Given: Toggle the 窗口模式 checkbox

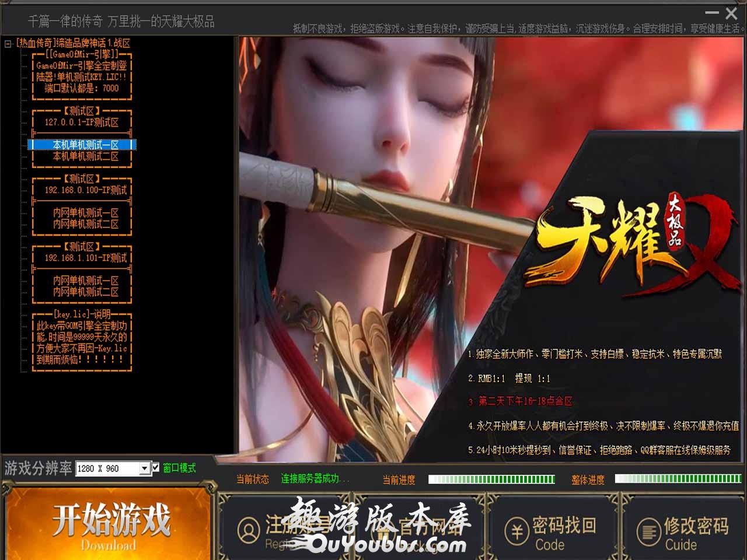Looking at the screenshot, I should point(156,467).
